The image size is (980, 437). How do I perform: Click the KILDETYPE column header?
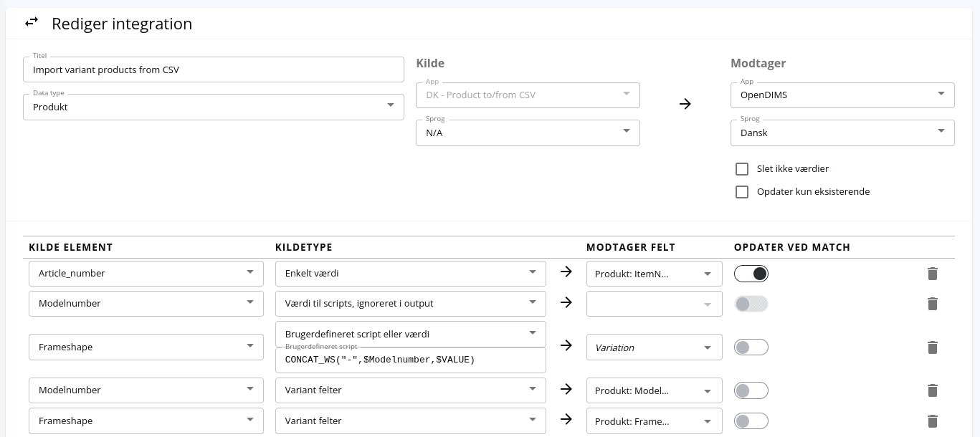(304, 247)
